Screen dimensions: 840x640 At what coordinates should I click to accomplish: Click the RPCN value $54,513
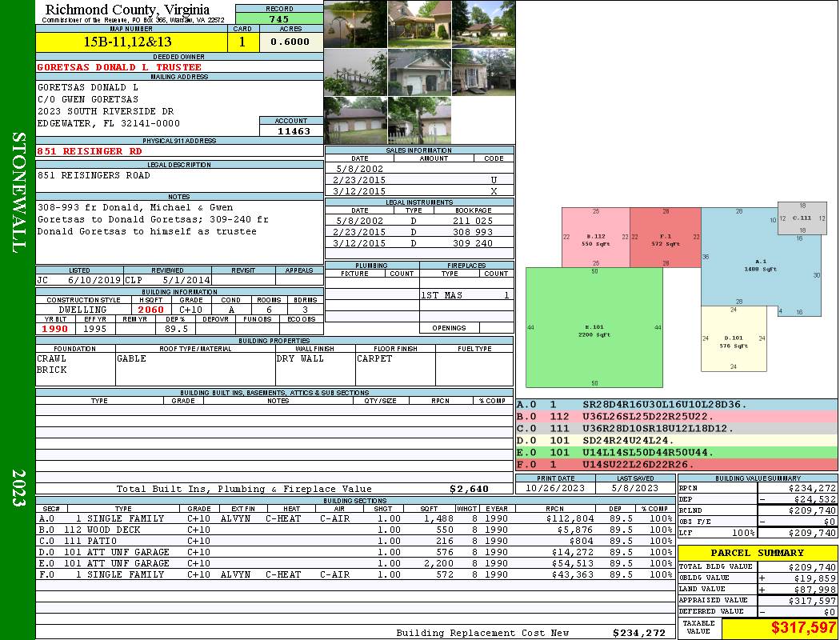[573, 563]
